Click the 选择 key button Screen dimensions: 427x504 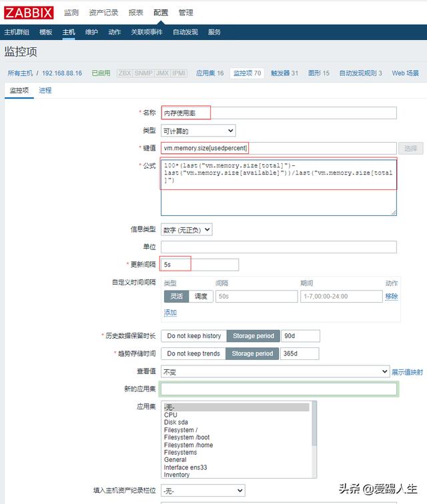click(410, 149)
